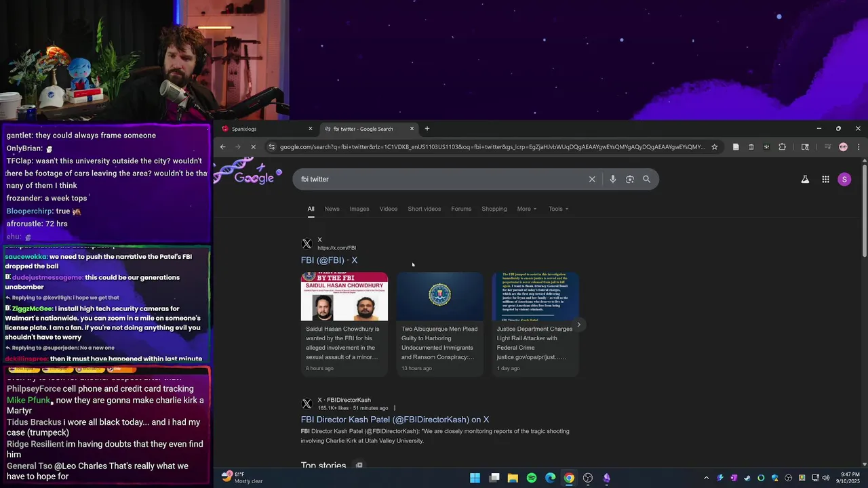Open Search Labs flask icon
Image resolution: width=868 pixels, height=488 pixels.
point(805,180)
